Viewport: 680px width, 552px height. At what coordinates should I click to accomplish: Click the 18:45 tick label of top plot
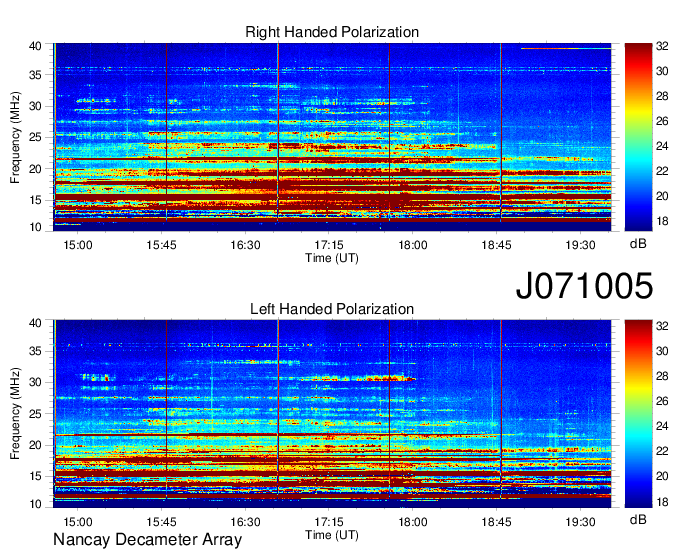497,245
